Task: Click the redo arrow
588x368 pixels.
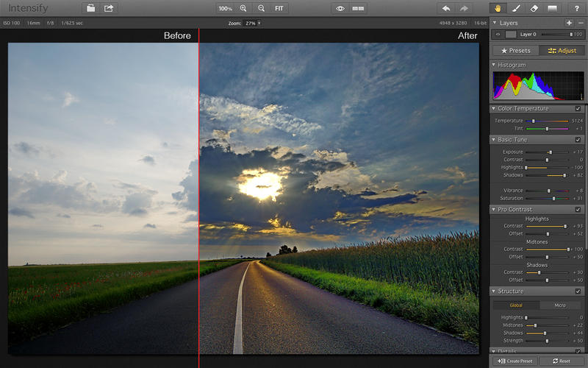Action: (x=464, y=8)
